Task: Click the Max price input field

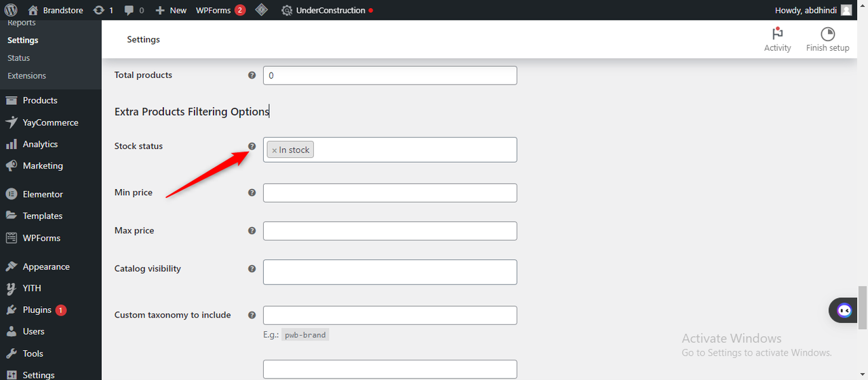Action: click(x=390, y=231)
